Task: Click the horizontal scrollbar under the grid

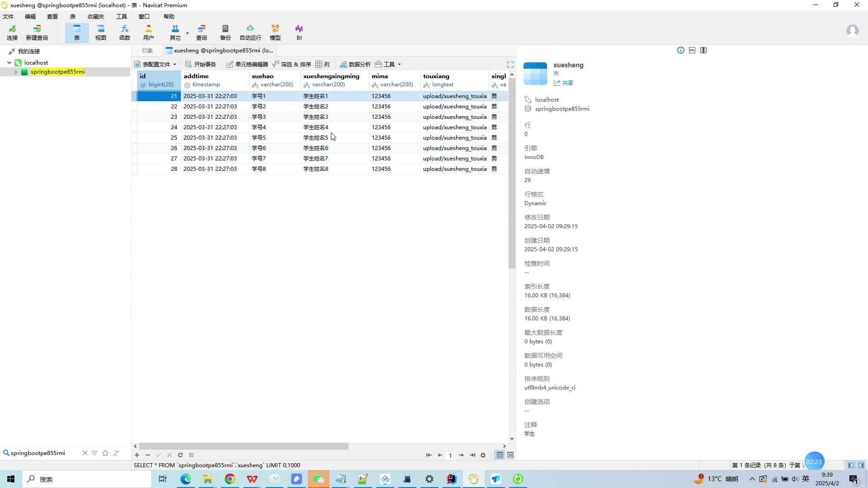Action: 244,446
